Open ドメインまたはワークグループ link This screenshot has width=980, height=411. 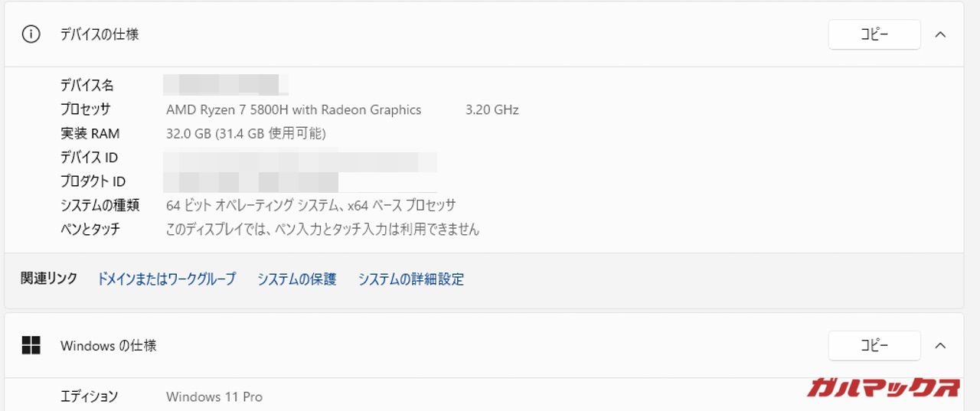(x=166, y=279)
